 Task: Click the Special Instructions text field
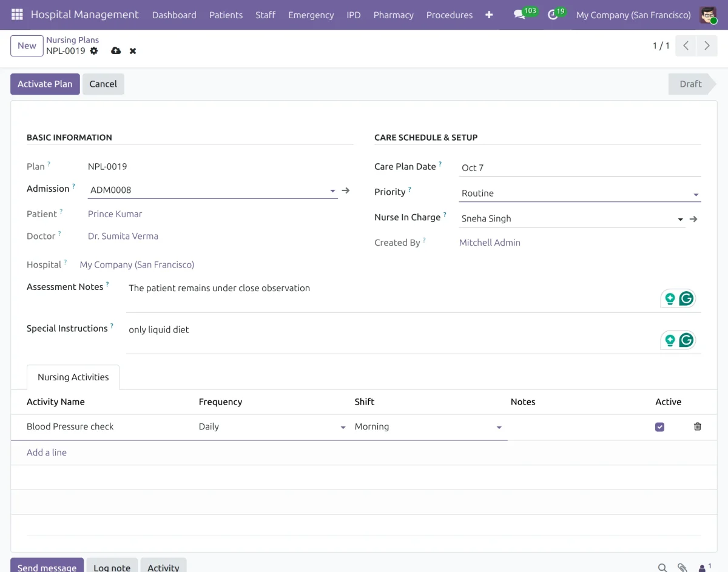tap(414, 338)
